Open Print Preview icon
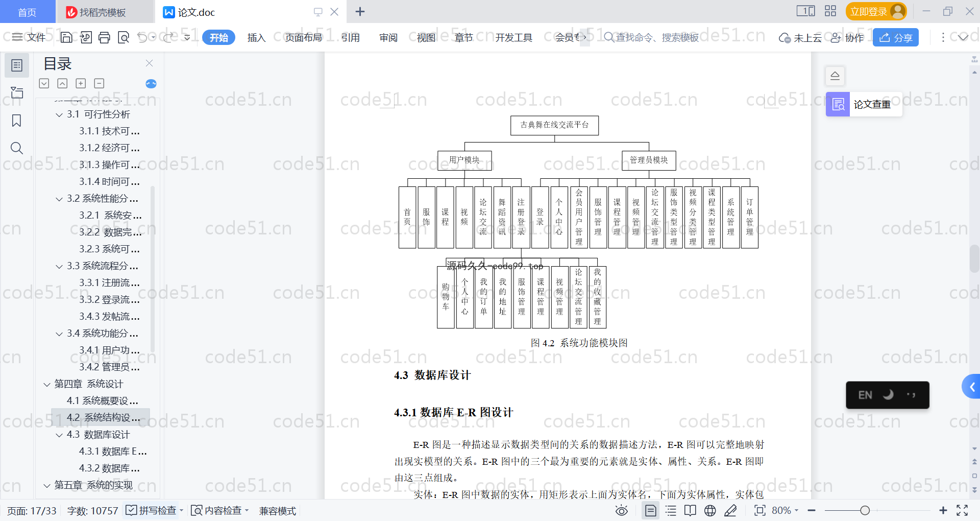This screenshot has width=980, height=521. [x=123, y=37]
